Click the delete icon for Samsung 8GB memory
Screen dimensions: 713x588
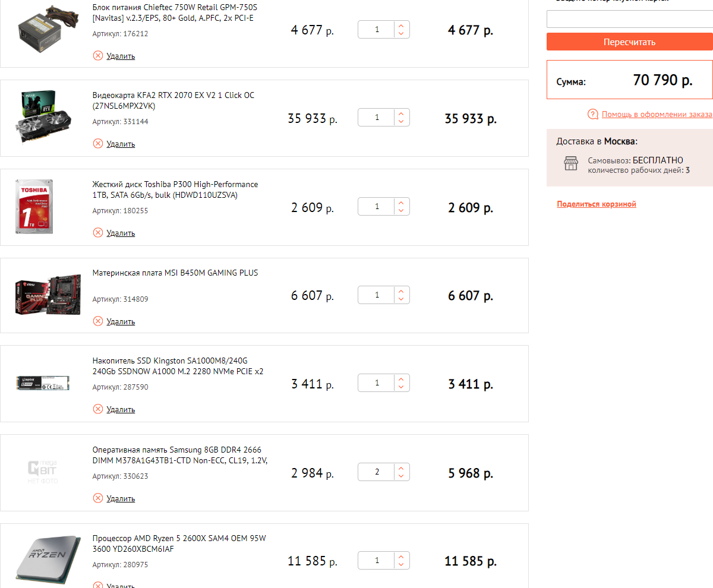pyautogui.click(x=98, y=498)
